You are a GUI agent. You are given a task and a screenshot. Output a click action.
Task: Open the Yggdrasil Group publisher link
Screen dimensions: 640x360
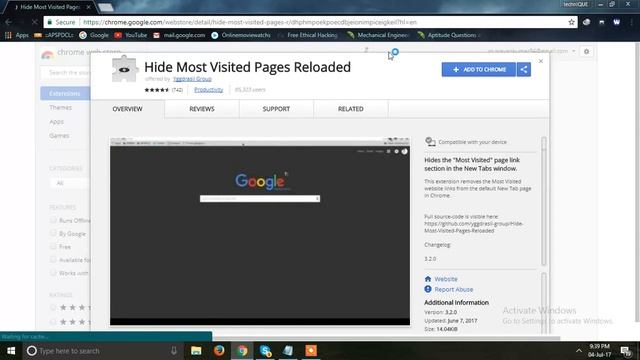click(192, 79)
